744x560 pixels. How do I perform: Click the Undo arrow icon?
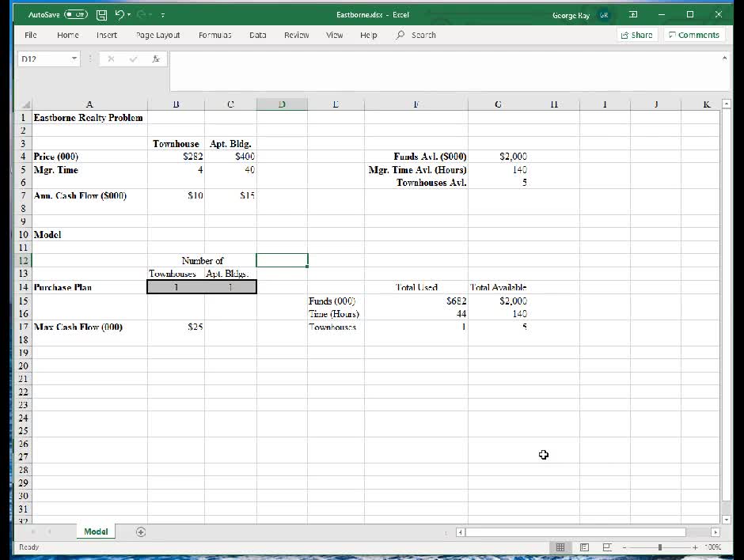119,15
